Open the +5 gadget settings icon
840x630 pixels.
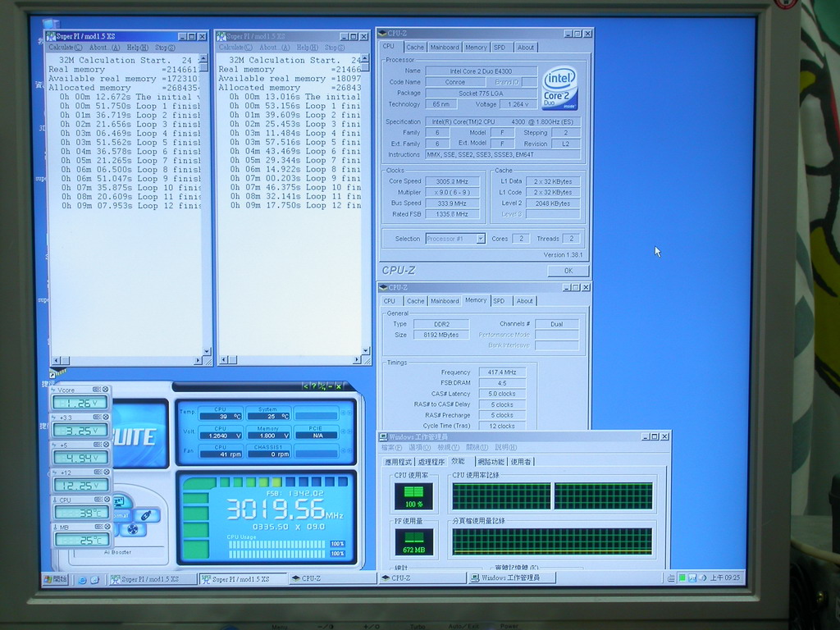[x=97, y=445]
